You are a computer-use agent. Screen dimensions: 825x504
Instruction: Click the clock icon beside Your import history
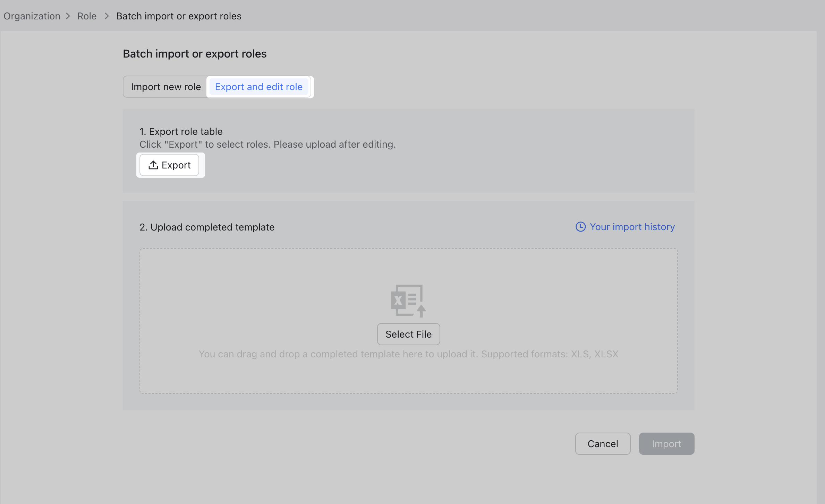pyautogui.click(x=581, y=227)
